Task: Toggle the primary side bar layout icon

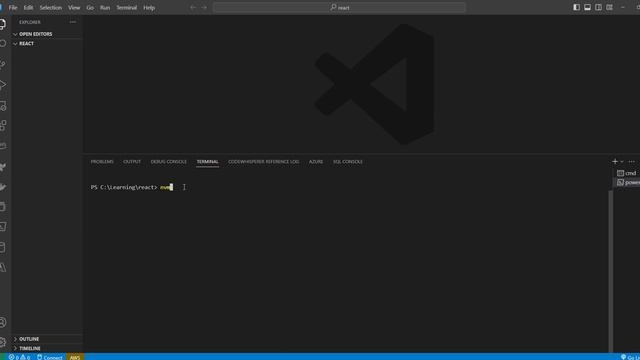Action: (x=576, y=7)
